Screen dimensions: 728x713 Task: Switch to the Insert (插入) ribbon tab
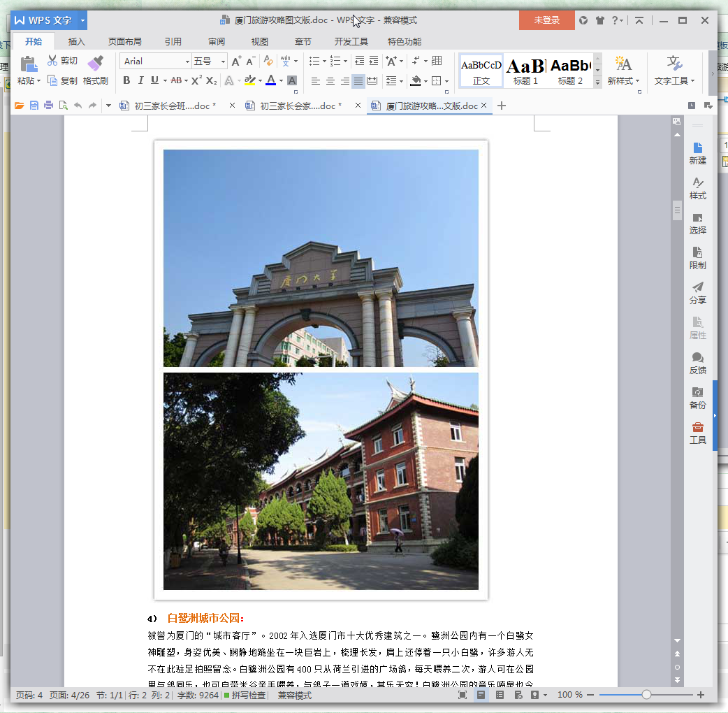point(76,41)
